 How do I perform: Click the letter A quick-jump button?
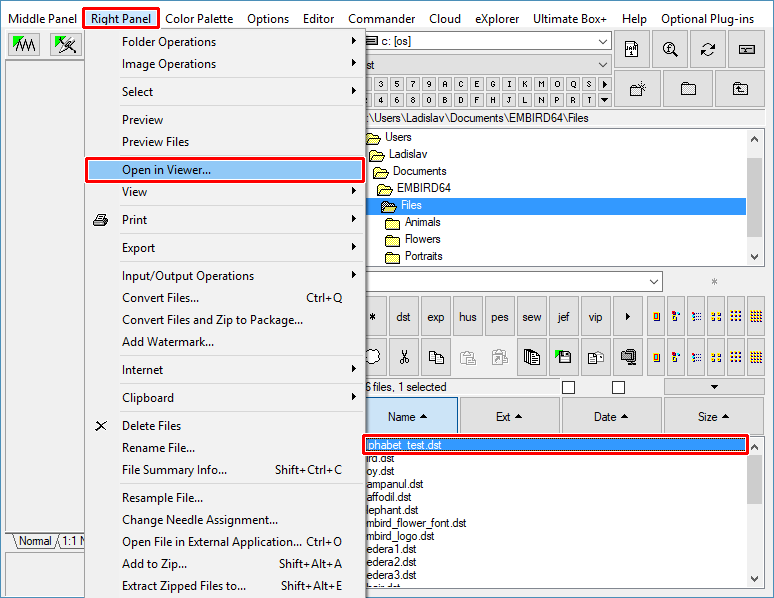[x=445, y=84]
